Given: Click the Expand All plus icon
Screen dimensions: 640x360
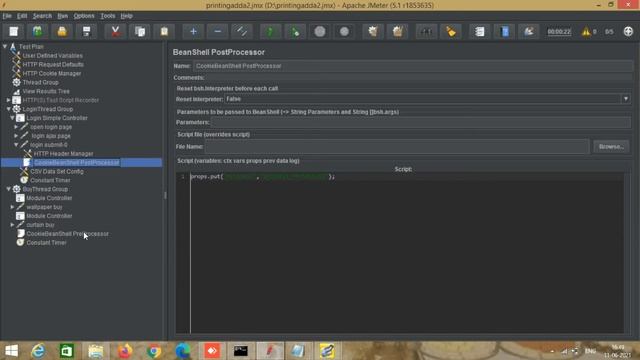Looking at the screenshot, I should [x=193, y=31].
